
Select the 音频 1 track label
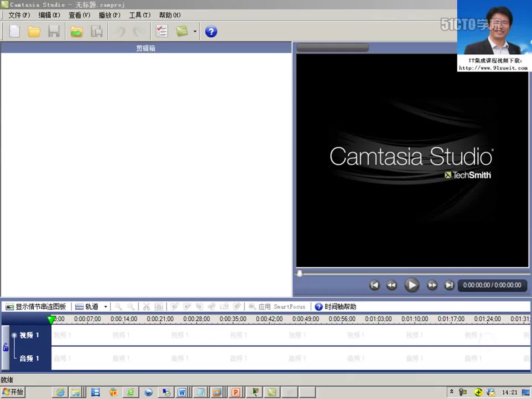tap(29, 358)
